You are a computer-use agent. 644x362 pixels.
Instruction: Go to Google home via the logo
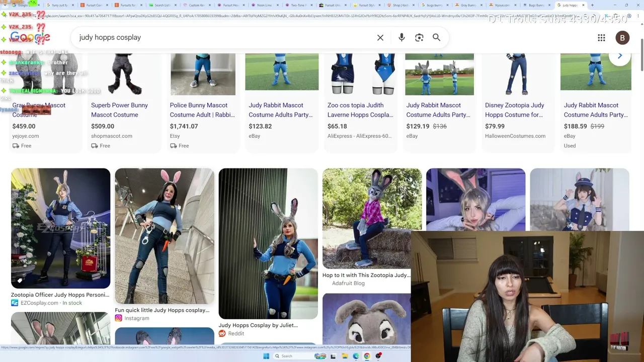[30, 37]
